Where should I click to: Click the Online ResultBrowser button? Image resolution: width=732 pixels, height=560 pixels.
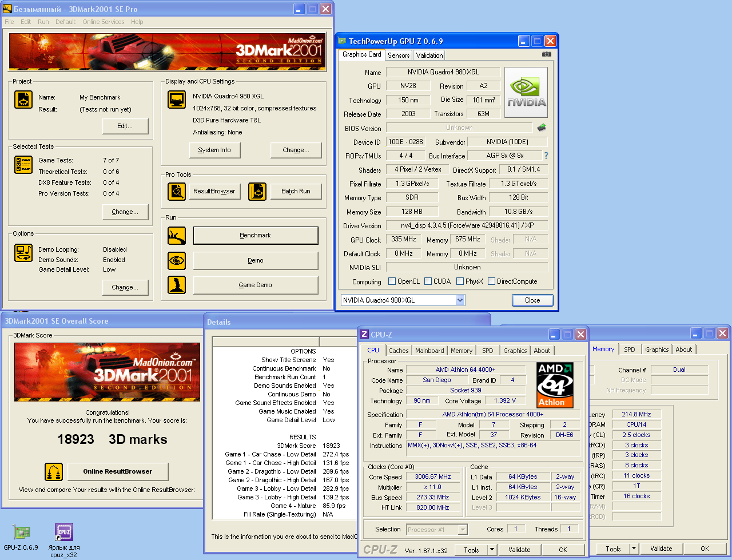click(118, 472)
